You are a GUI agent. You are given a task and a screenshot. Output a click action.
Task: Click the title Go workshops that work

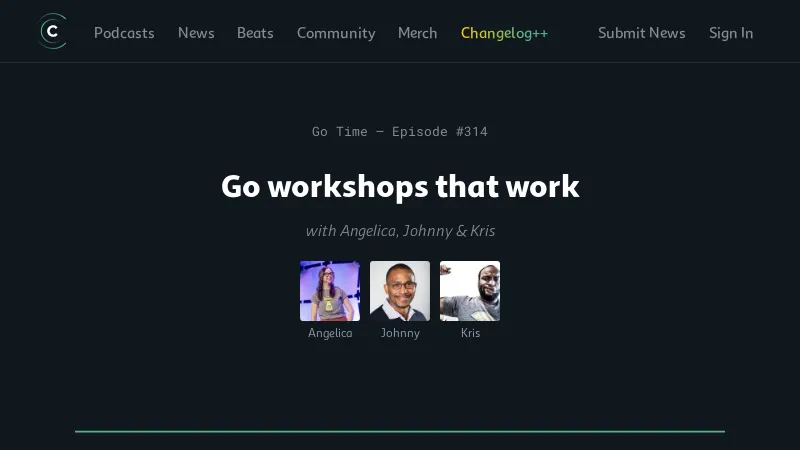pyautogui.click(x=400, y=186)
